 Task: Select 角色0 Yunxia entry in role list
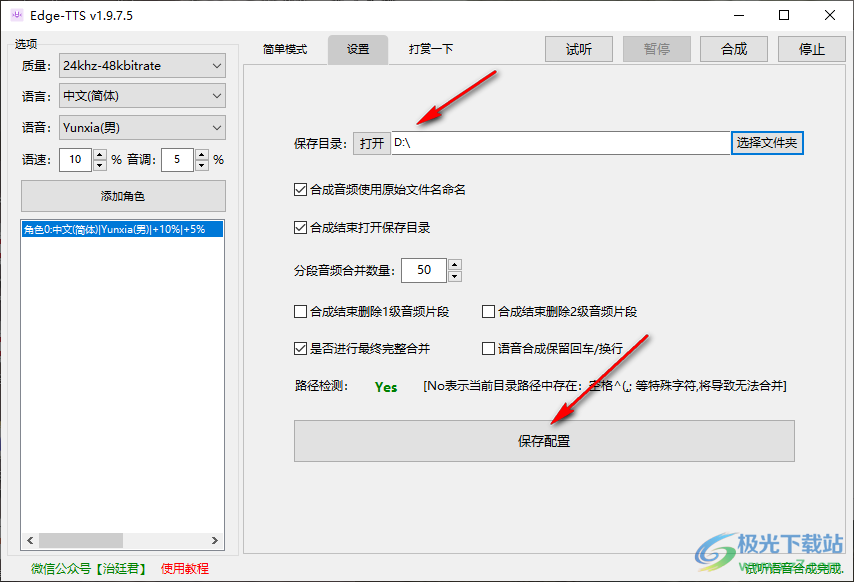123,229
